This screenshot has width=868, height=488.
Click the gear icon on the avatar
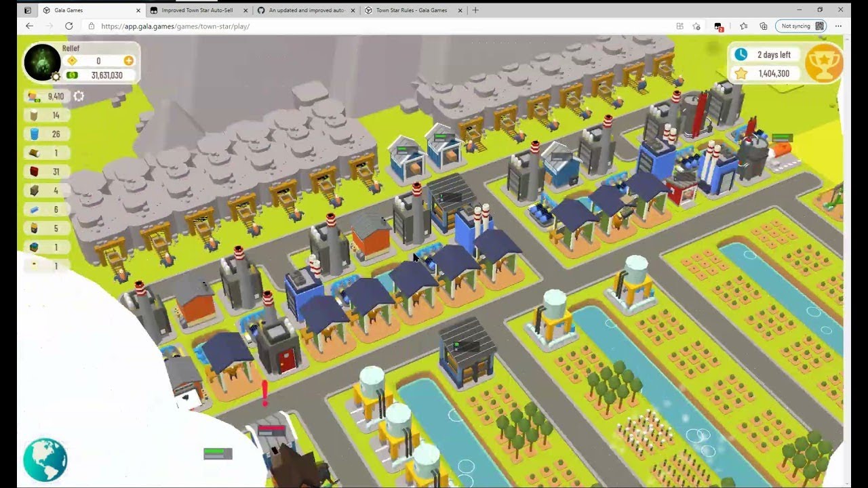click(56, 77)
